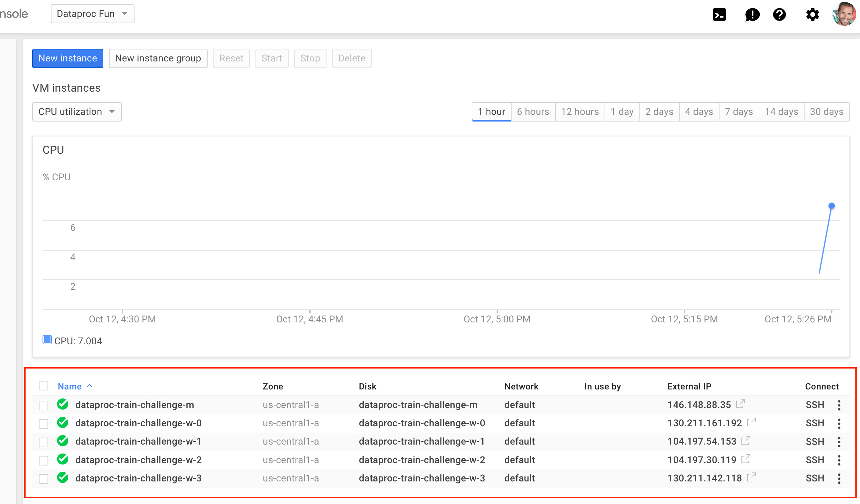This screenshot has width=860, height=504.
Task: Switch chart range to 6 hours
Action: click(x=533, y=112)
